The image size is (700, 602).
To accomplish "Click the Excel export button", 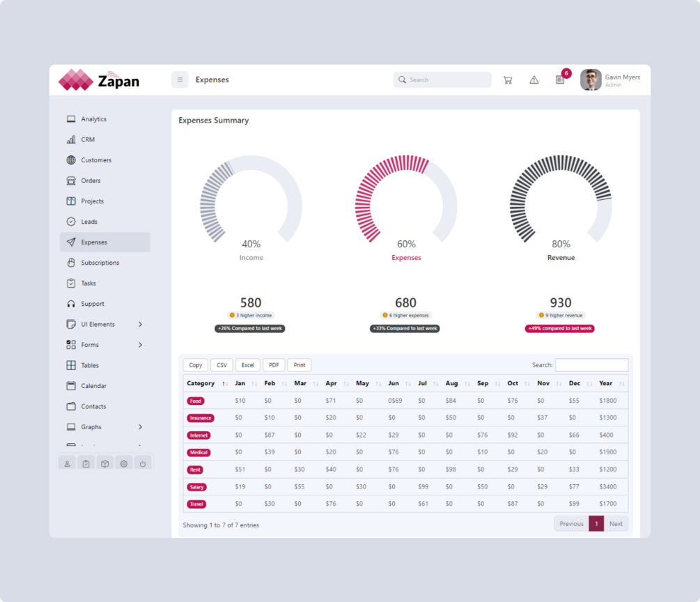I will click(248, 365).
